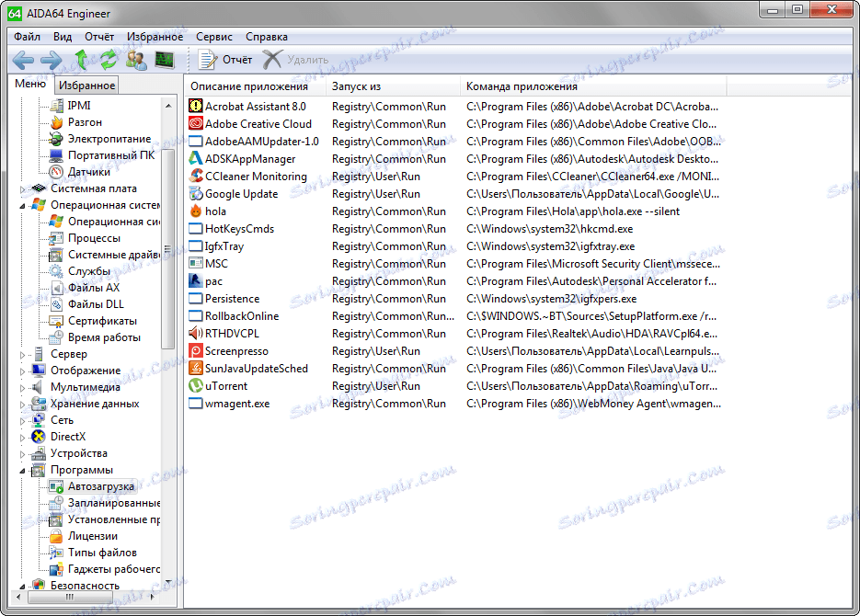Screen dimensions: 860x616
Task: Expand the Мультимедиа tree node
Action: coord(23,387)
